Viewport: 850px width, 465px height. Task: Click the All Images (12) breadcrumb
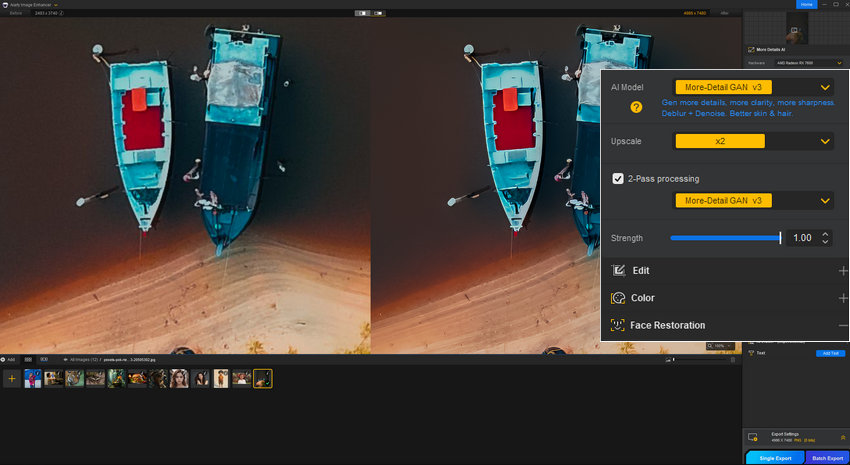tap(83, 359)
